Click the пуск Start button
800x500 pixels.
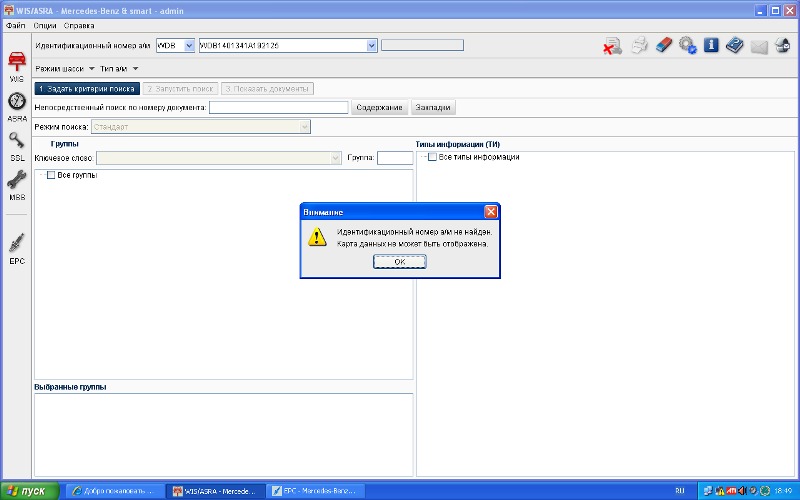coord(30,491)
